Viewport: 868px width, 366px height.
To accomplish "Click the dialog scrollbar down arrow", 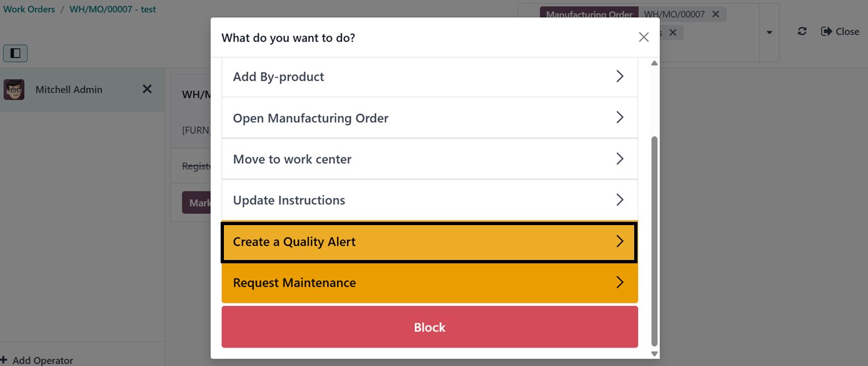I will 654,353.
